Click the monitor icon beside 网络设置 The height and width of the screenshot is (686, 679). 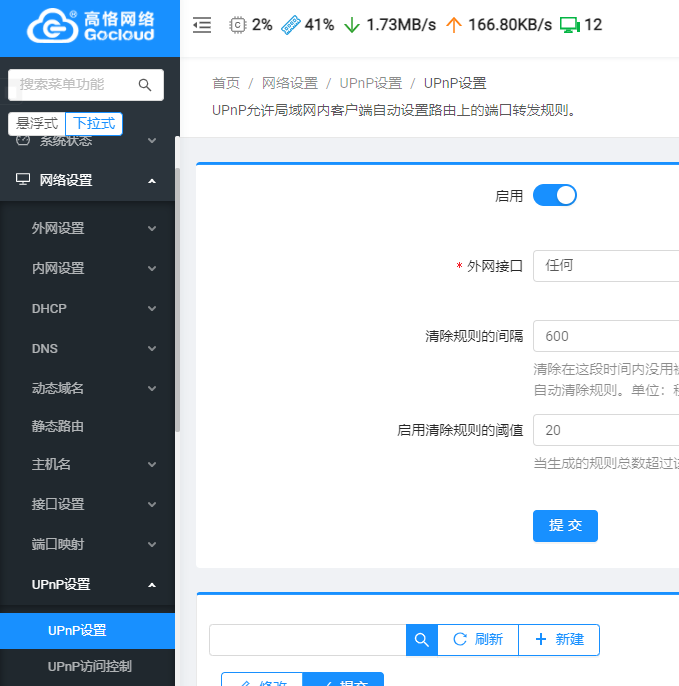coord(23,179)
